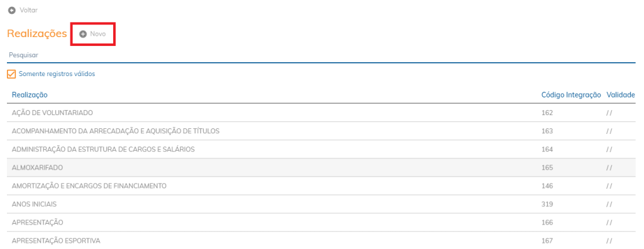The image size is (644, 249).
Task: Open AMORTIZAÇÃO E ENCARGOS DE FINANCIAMENTO entry
Action: pyautogui.click(x=321, y=185)
